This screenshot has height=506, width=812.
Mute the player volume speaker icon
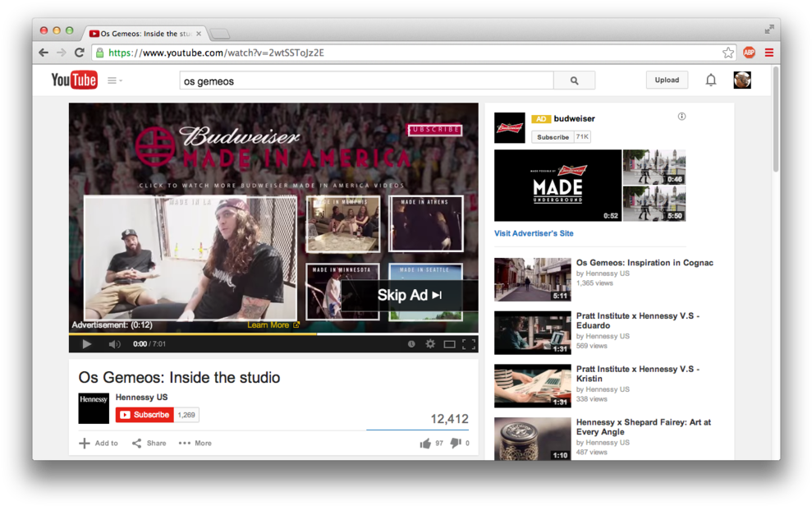tap(115, 344)
